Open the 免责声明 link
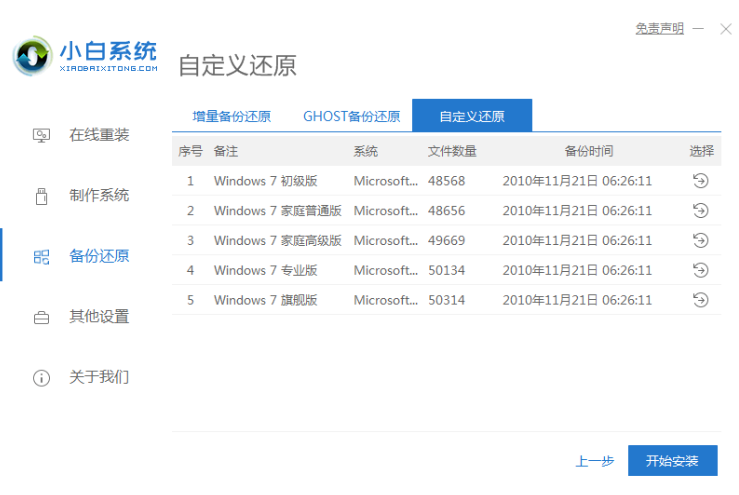Viewport: 739px width, 495px height. pos(659,29)
